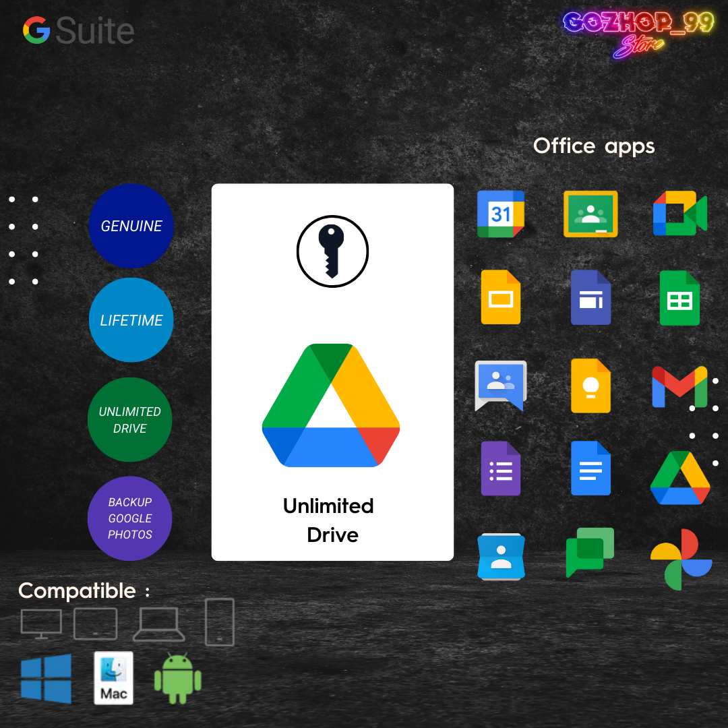Select the yellow Google Slides icon
The width and height of the screenshot is (728, 728).
(500, 297)
